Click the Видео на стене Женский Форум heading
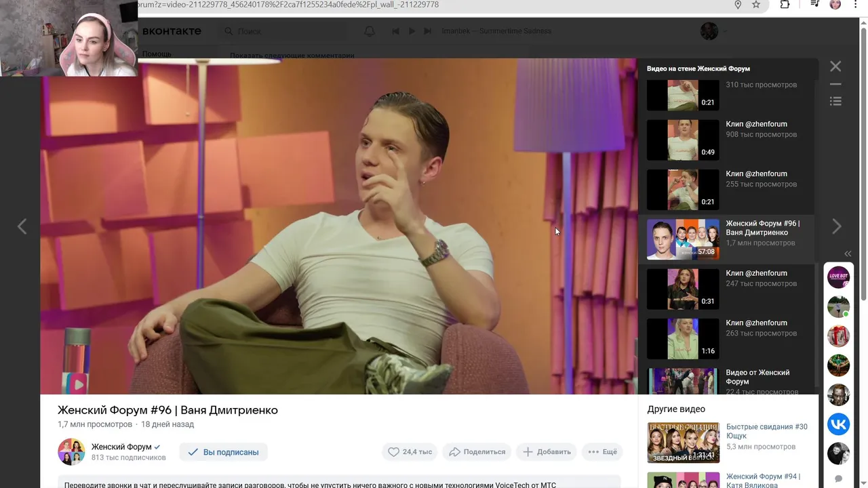 (x=698, y=68)
